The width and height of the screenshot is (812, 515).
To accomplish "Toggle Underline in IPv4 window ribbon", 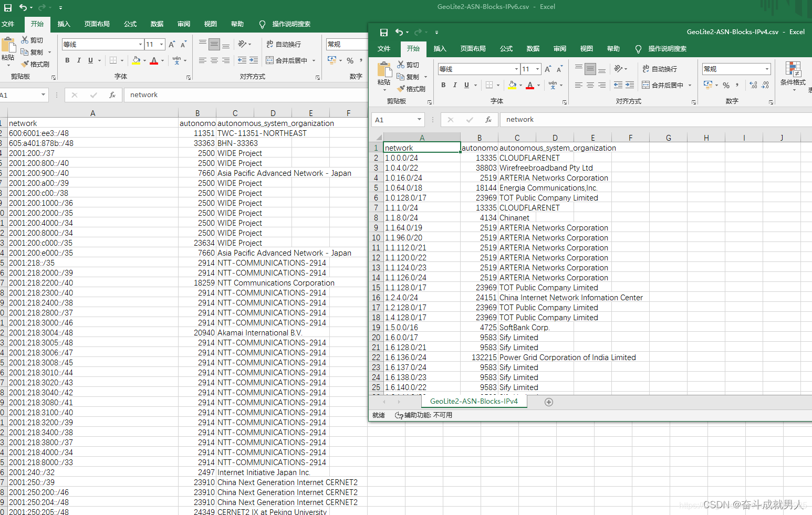I will click(x=466, y=85).
